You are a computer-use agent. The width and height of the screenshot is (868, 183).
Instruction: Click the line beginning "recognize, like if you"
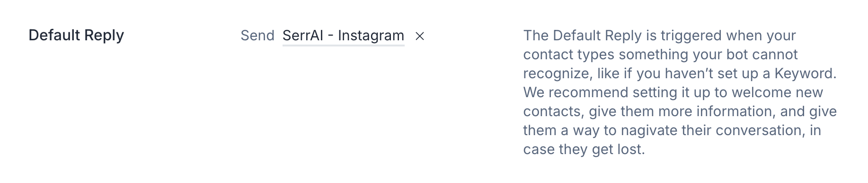click(x=680, y=73)
